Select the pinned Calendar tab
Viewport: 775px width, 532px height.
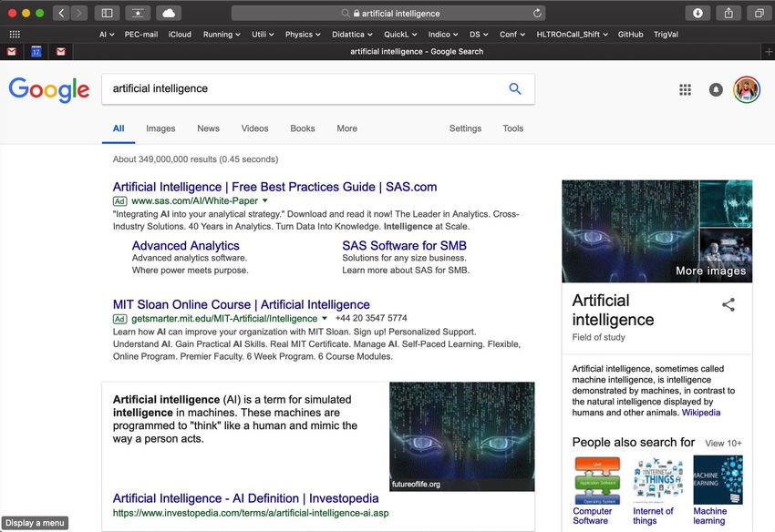(x=36, y=51)
